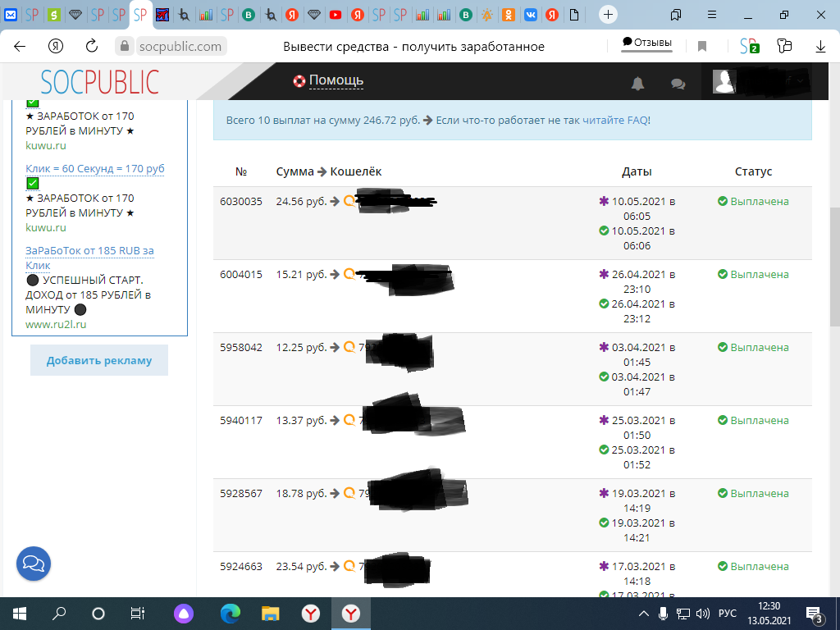840x630 pixels.
Task: Click the Yandex home icon beside back arrow
Action: pos(56,47)
